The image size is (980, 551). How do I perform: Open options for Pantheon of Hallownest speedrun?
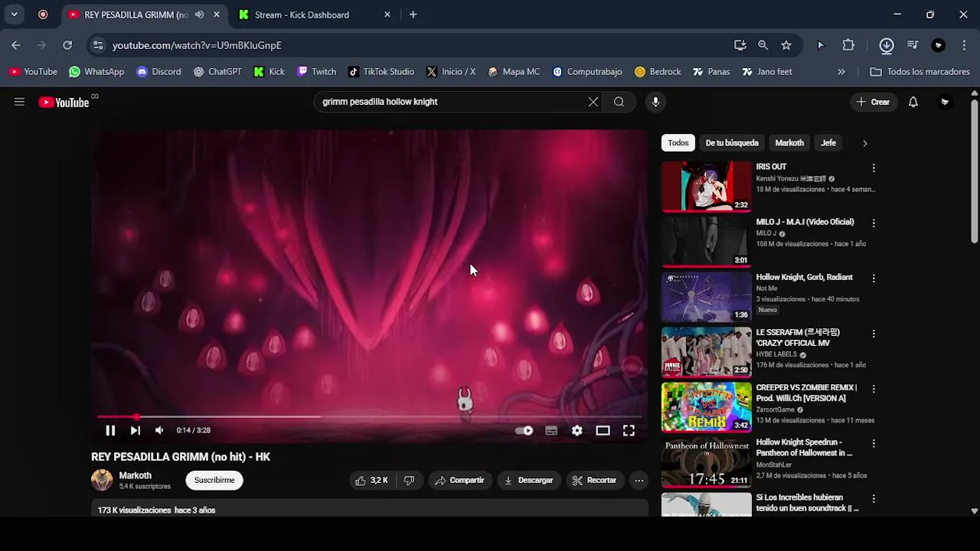[x=874, y=443]
